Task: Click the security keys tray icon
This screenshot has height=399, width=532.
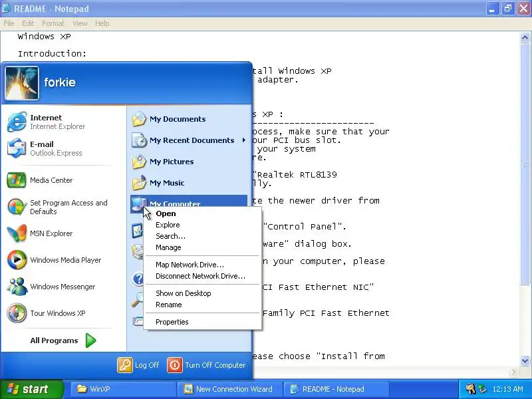Action: [x=470, y=389]
